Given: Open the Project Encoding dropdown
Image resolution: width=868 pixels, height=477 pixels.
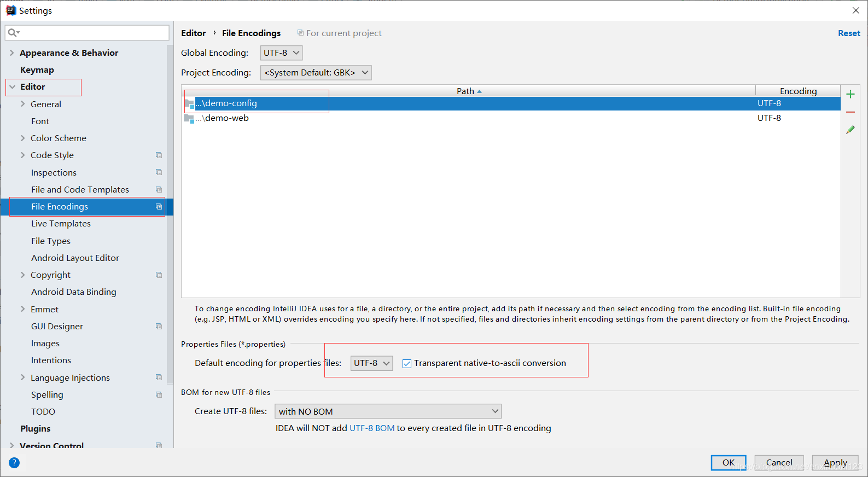Looking at the screenshot, I should click(316, 73).
